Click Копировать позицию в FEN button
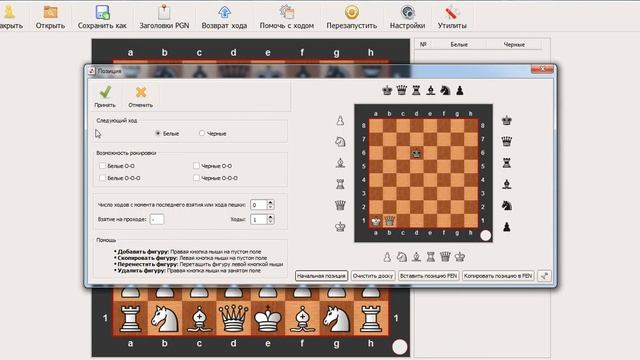The width and height of the screenshot is (640, 360). click(x=498, y=276)
